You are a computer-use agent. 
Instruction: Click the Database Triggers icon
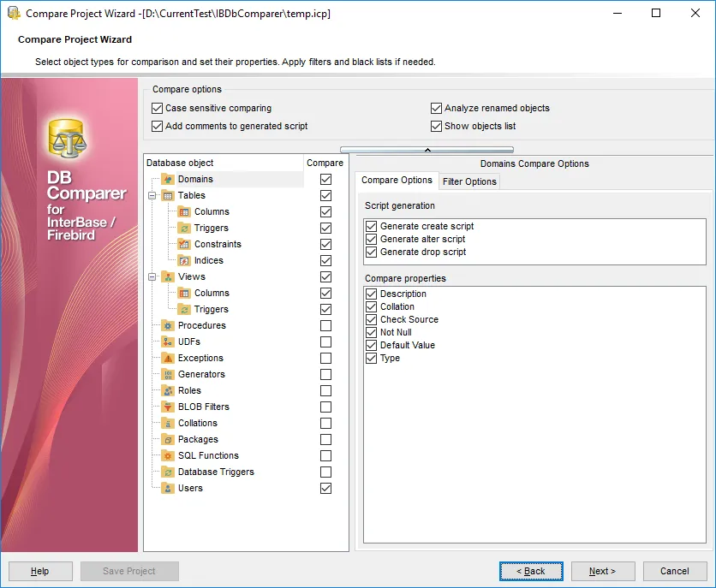168,472
